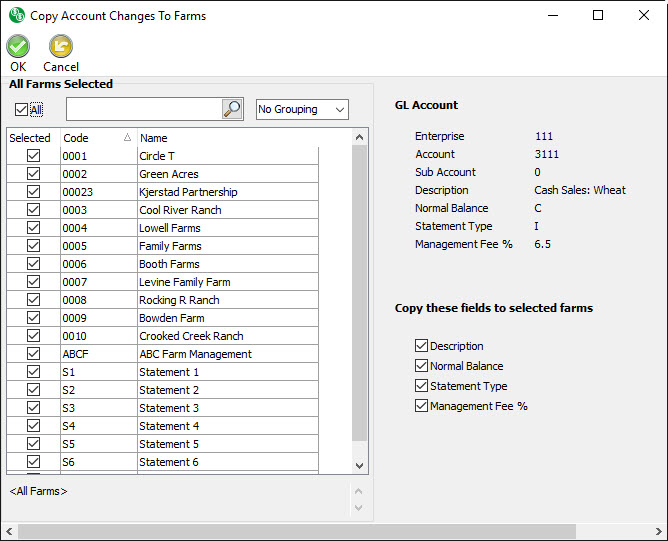Click the application icon in title bar
The width and height of the screenshot is (668, 541).
(16, 15)
